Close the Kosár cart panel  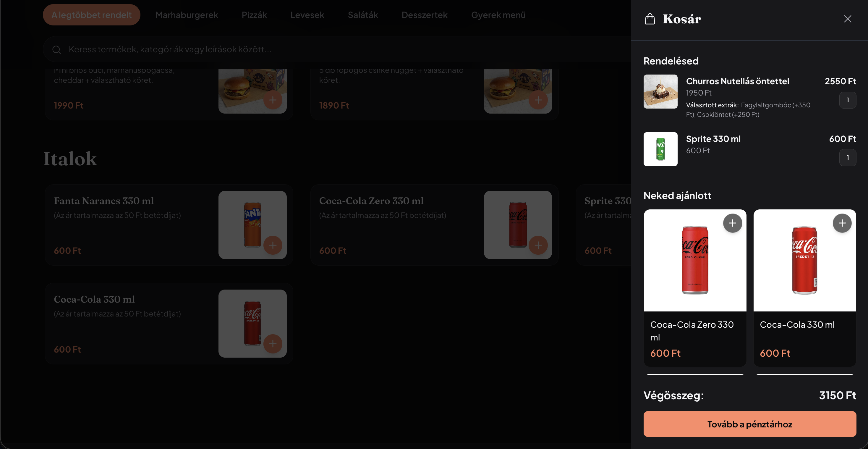847,19
